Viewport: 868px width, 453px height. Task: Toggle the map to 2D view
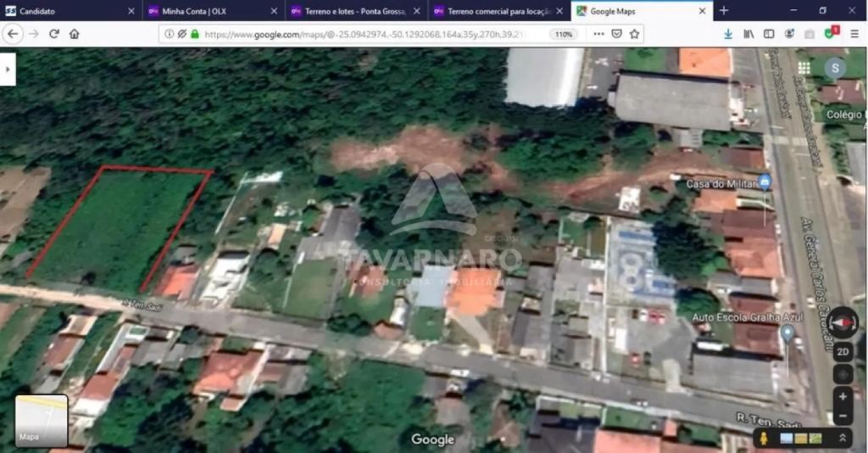[843, 352]
